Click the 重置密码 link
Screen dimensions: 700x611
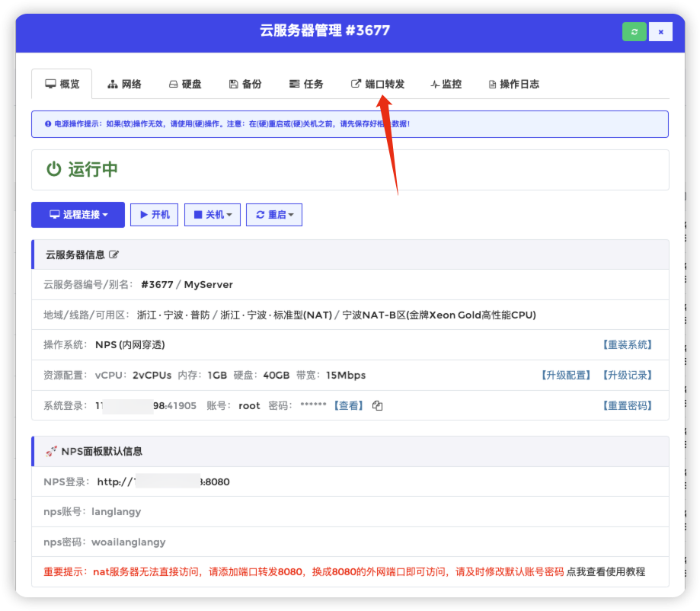coord(627,405)
